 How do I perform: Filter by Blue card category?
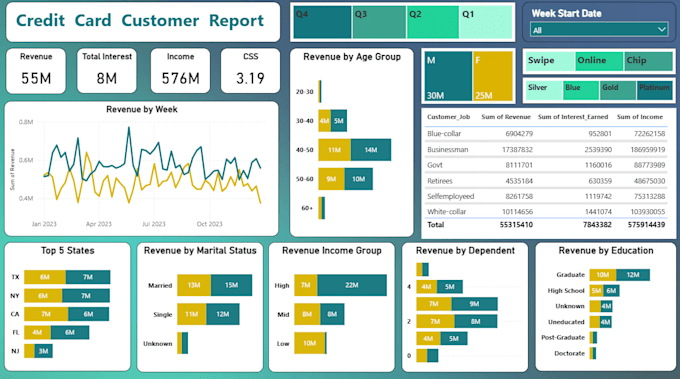pos(581,90)
